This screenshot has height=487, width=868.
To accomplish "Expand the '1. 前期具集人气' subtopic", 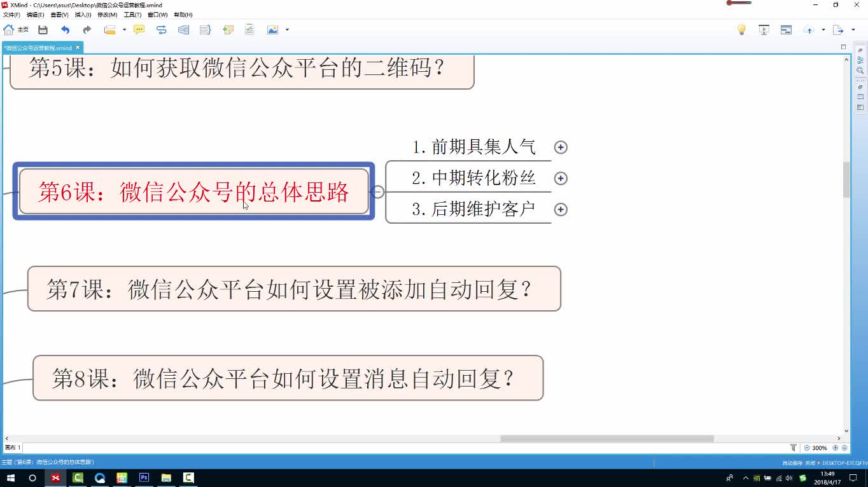I will 561,147.
